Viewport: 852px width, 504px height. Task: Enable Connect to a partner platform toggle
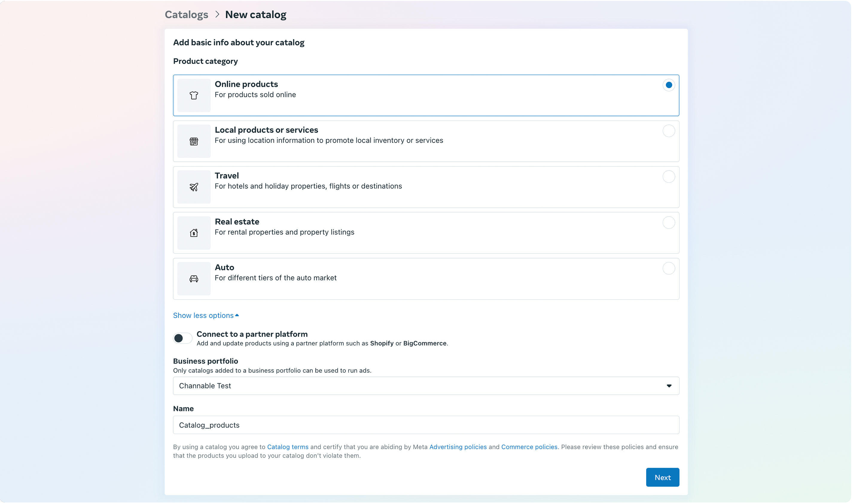(x=182, y=338)
